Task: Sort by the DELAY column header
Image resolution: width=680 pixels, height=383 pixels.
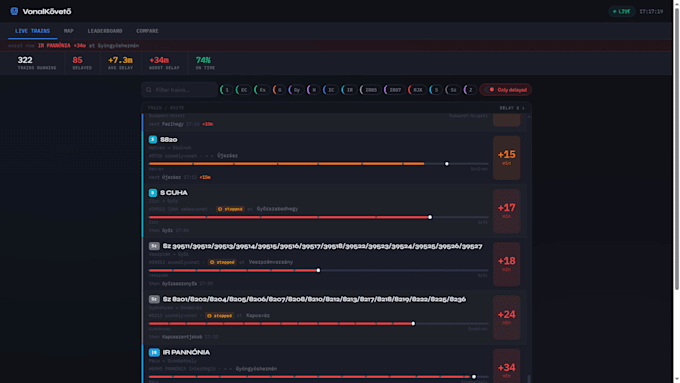Action: (x=512, y=108)
